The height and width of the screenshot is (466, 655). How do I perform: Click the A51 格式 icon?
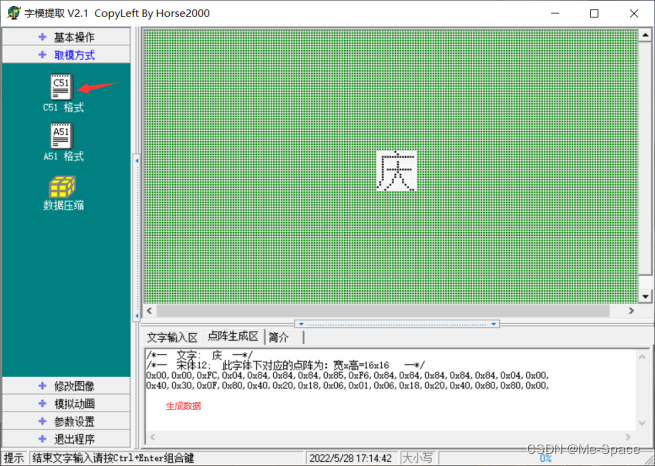[62, 136]
